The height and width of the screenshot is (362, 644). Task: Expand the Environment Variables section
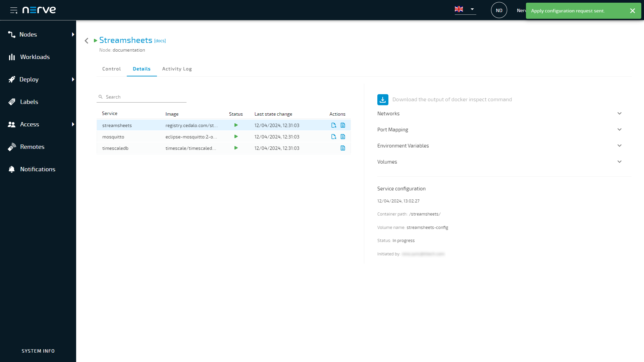(x=619, y=146)
